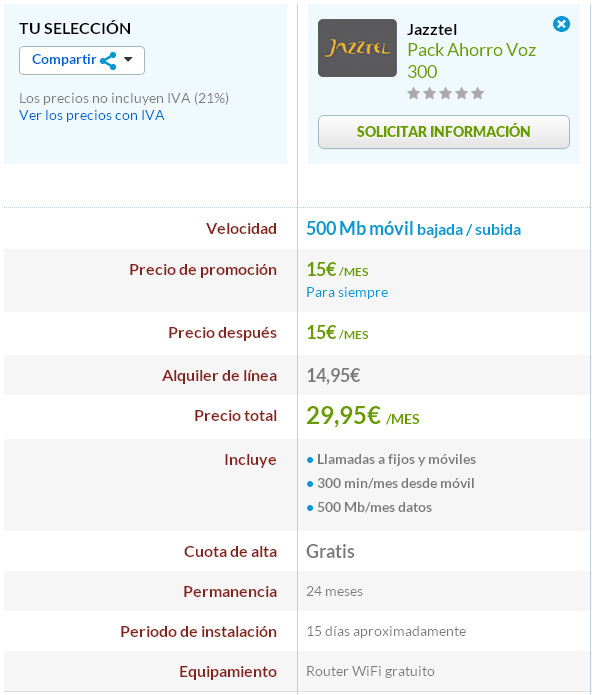Image resolution: width=592 pixels, height=695 pixels.
Task: Open the Pack Ahorro Voz 300 link
Action: coord(471,61)
